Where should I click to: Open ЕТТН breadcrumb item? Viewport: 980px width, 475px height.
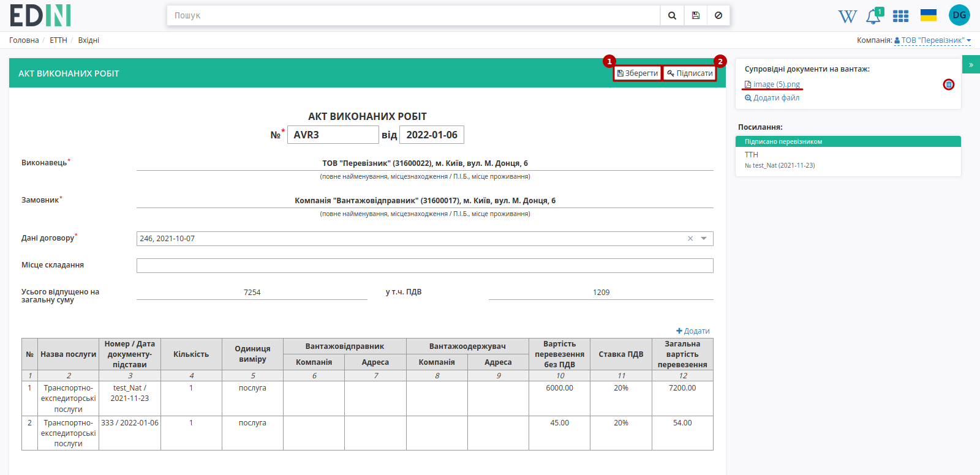tap(58, 40)
